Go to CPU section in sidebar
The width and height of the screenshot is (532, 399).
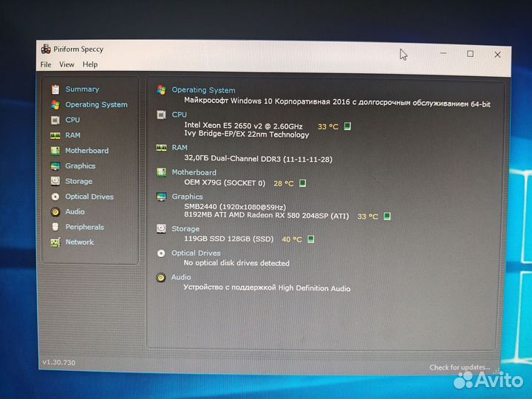click(x=72, y=120)
